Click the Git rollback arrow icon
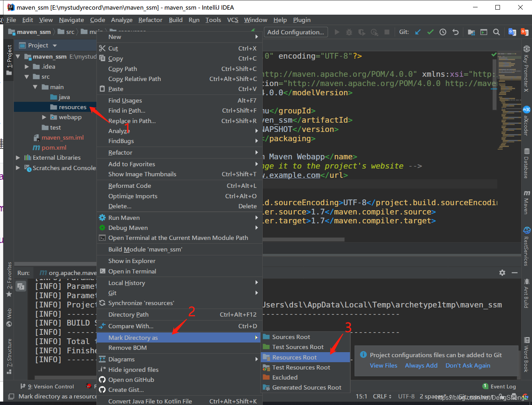 pyautogui.click(x=456, y=32)
